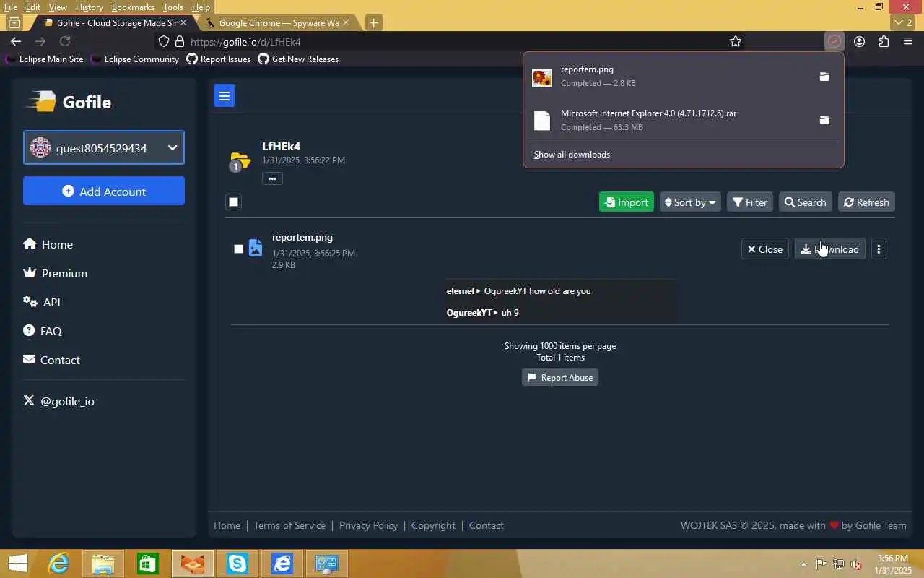
Task: Open the Firefox View icon
Action: 14,22
